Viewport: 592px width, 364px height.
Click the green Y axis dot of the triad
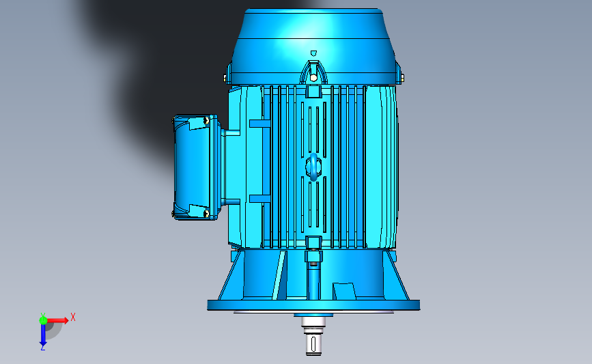pyautogui.click(x=43, y=320)
